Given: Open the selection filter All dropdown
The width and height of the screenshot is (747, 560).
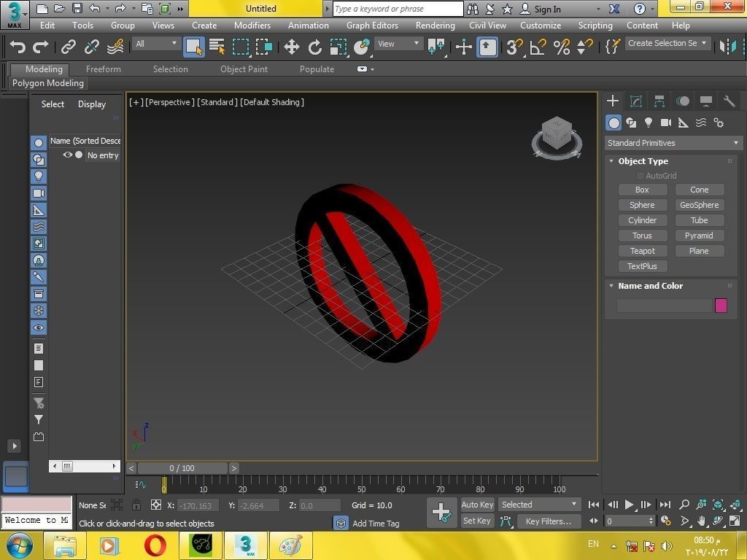Looking at the screenshot, I should (156, 44).
